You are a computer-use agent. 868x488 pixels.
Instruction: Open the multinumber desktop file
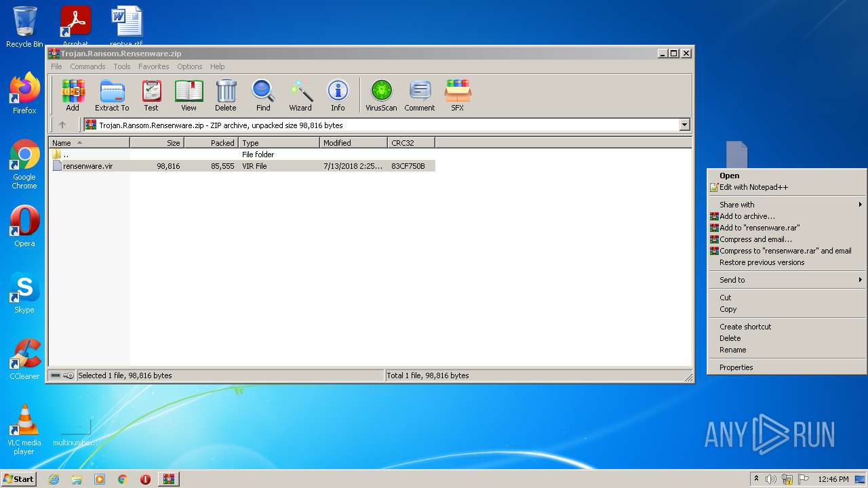75,432
